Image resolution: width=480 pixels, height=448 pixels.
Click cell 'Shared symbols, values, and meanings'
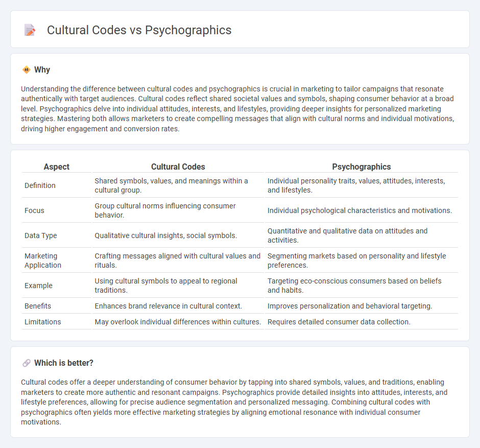click(178, 185)
